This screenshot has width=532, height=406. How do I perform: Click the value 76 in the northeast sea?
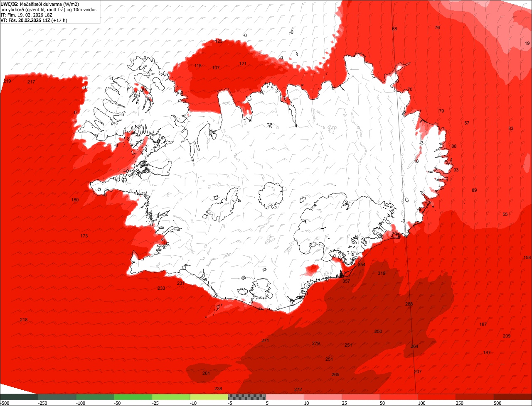click(x=437, y=28)
